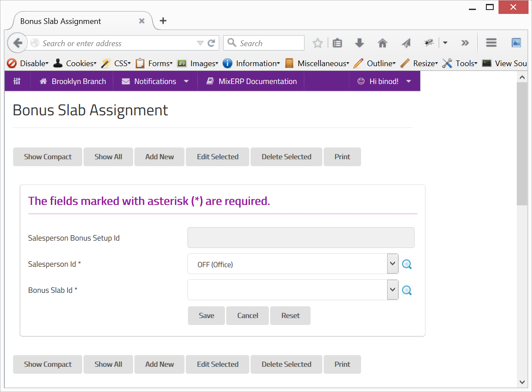The width and height of the screenshot is (532, 392).
Task: Go to the browser home icon
Action: coord(382,43)
